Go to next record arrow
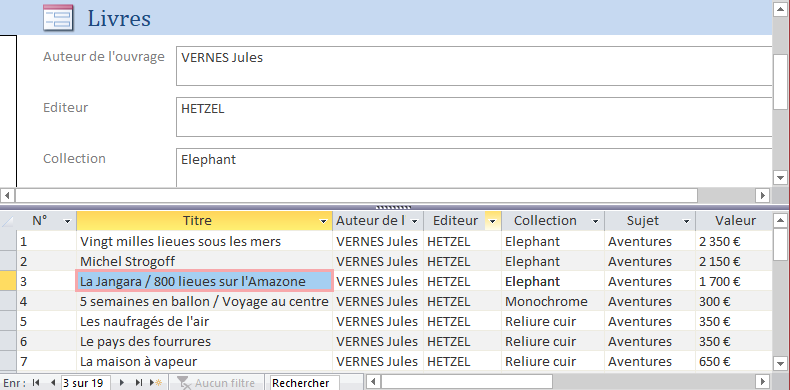The width and height of the screenshot is (790, 390). (x=121, y=383)
